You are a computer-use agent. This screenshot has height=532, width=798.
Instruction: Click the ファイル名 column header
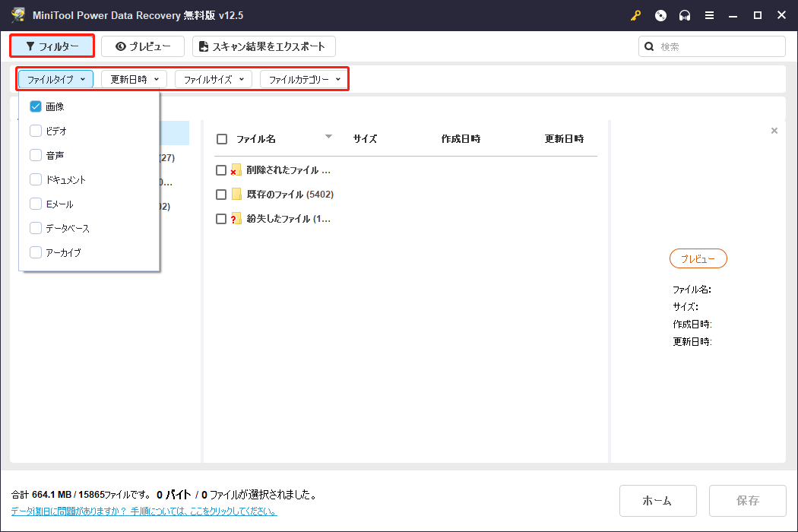pos(256,139)
